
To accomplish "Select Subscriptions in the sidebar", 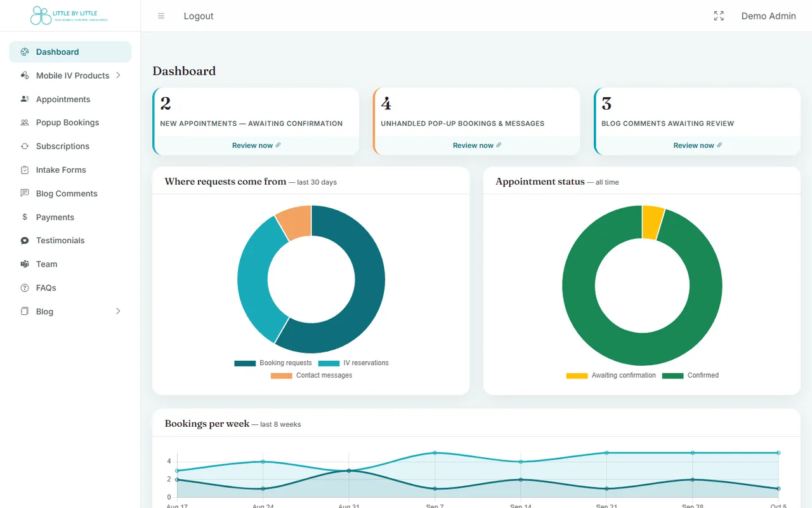I will click(70, 146).
